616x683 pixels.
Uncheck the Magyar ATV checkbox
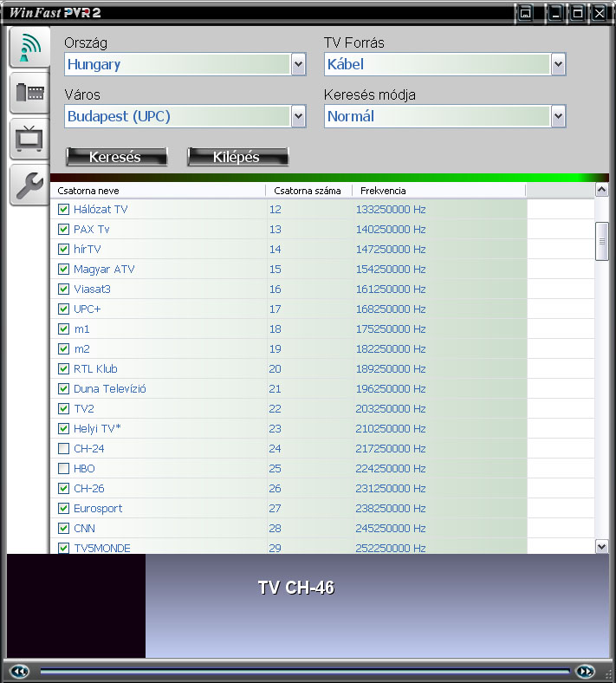[x=63, y=270]
